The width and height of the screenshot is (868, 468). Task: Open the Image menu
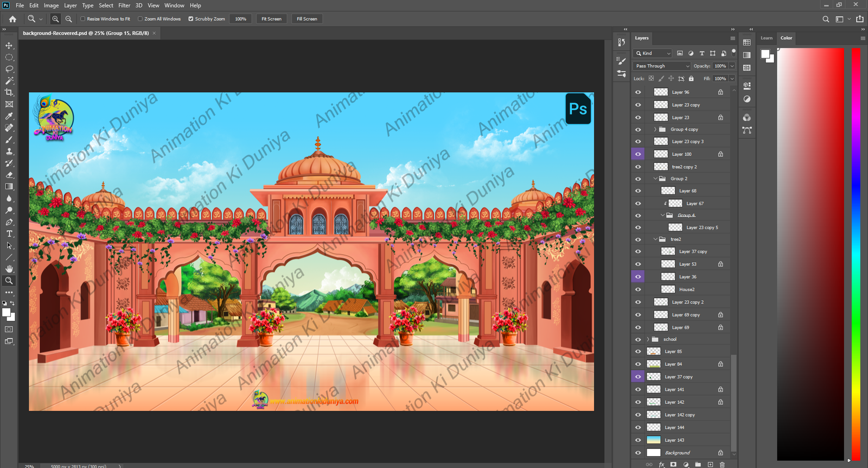pos(51,5)
